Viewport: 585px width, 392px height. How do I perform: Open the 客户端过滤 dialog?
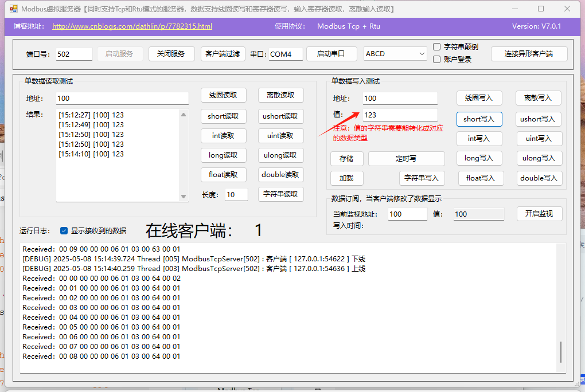(x=223, y=53)
